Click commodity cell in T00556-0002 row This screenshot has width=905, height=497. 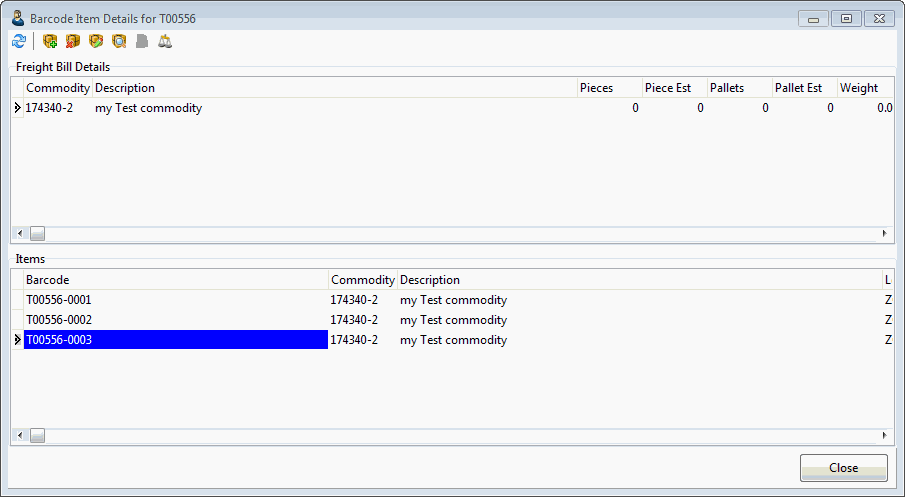coord(363,320)
